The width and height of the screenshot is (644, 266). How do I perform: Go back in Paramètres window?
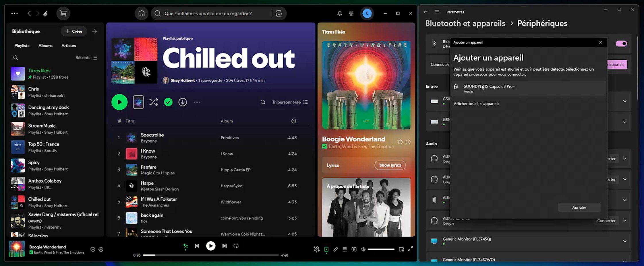425,12
